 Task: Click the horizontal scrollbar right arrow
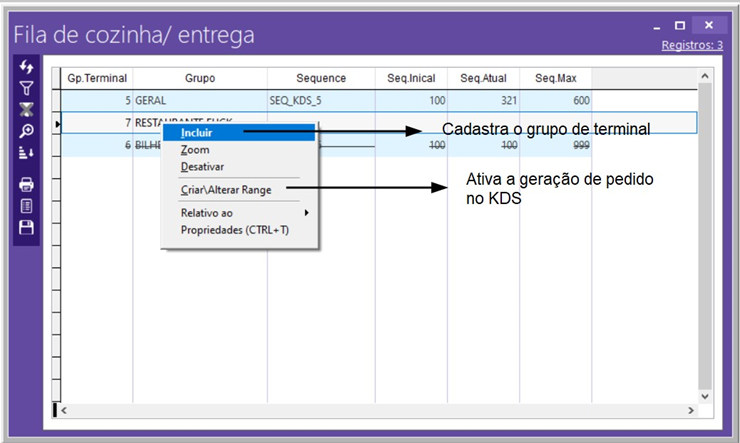[690, 411]
